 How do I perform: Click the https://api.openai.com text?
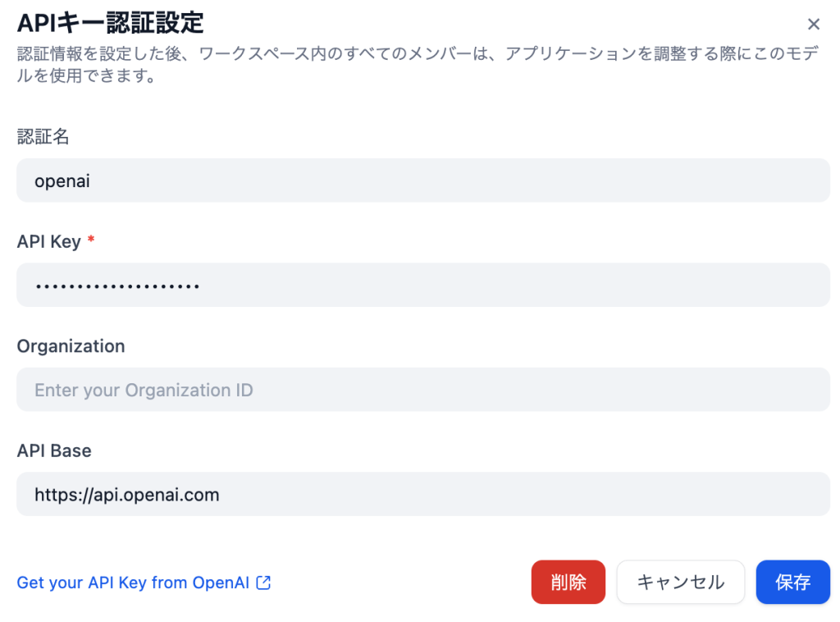(x=126, y=495)
